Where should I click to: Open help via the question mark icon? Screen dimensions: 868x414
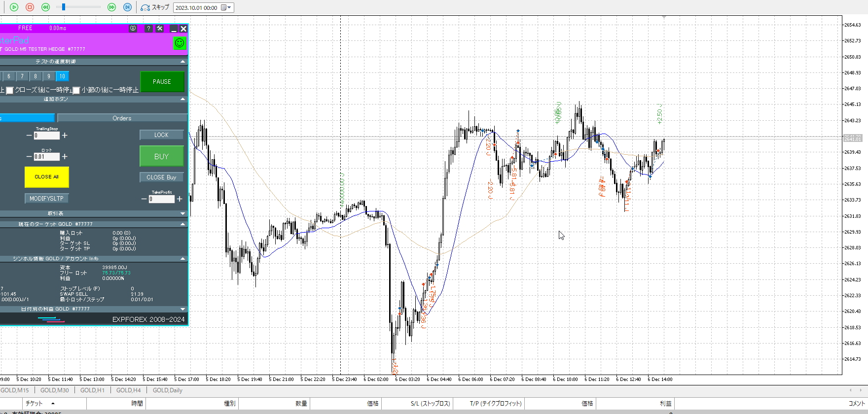click(148, 29)
